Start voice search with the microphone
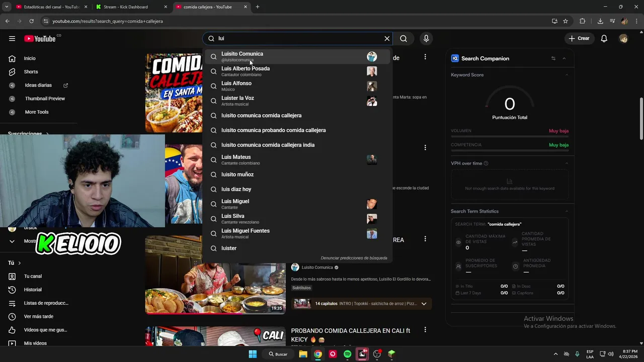The image size is (644, 362). pos(426,38)
